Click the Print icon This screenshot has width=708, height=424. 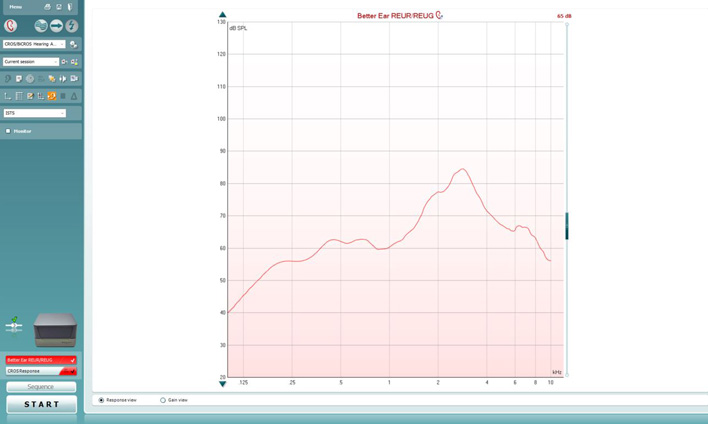(x=47, y=7)
